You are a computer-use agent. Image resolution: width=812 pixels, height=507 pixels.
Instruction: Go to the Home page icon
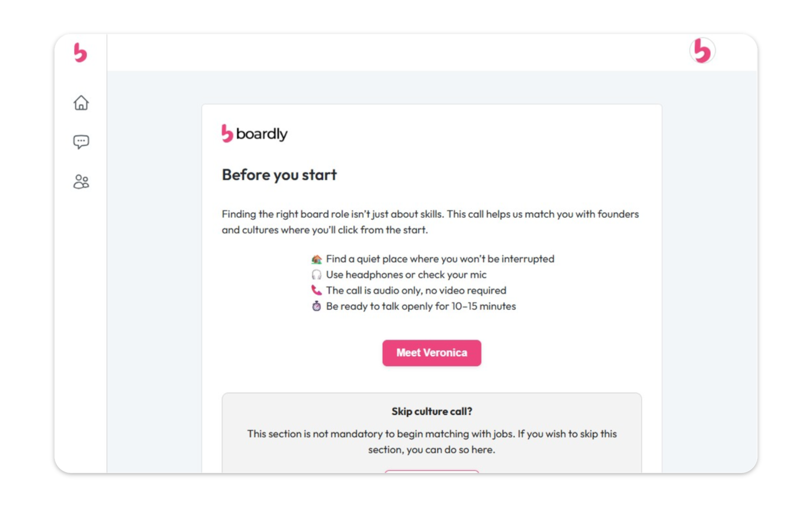click(x=81, y=103)
